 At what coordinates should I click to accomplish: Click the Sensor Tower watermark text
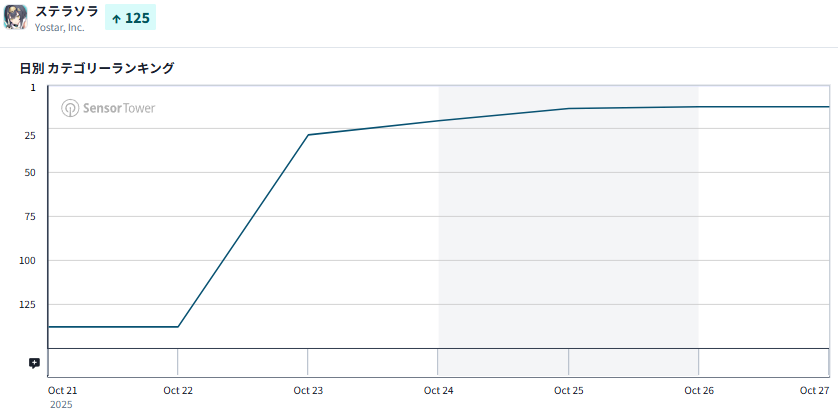point(120,108)
